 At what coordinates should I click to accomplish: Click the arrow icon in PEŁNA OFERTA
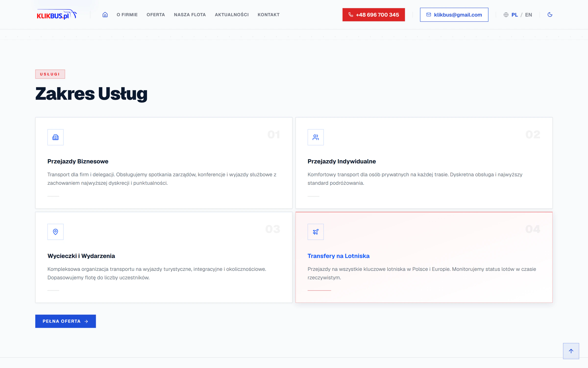tap(86, 321)
